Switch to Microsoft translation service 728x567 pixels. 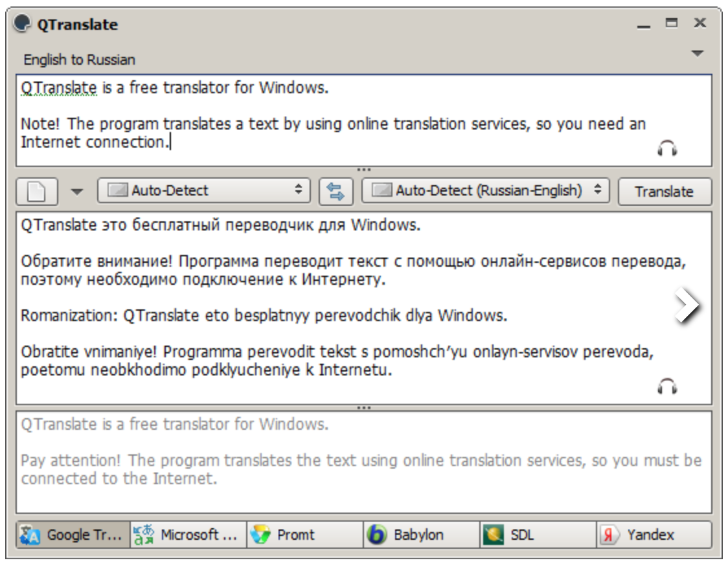pos(188,535)
